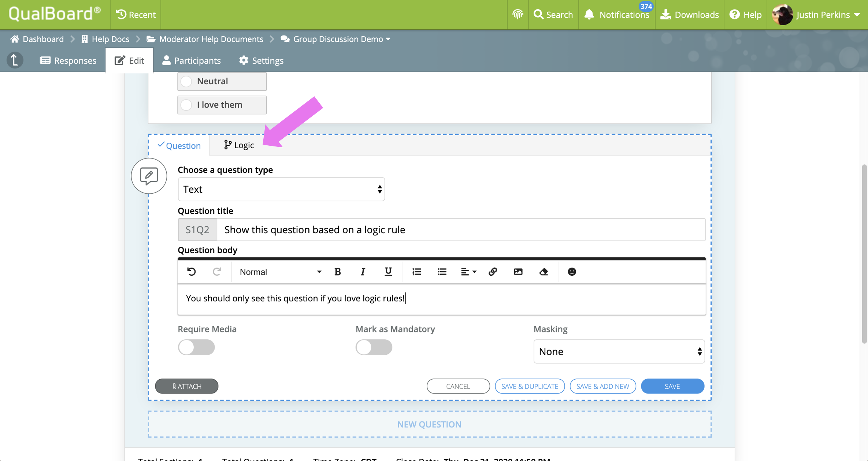
Task: Toggle bold formatting in question body
Action: tap(337, 272)
